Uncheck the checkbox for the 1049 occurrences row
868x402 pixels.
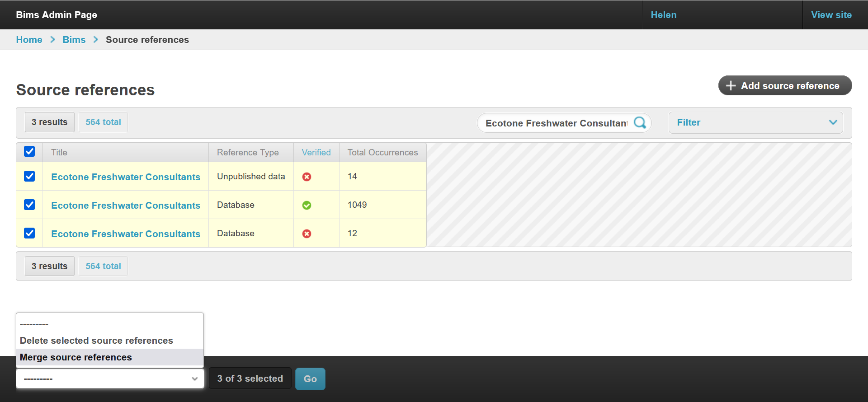[x=29, y=205]
